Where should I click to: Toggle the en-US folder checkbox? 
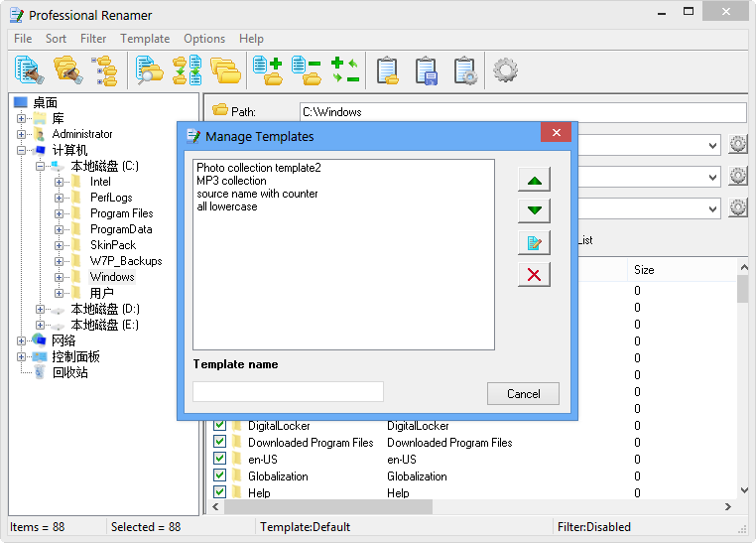click(220, 460)
